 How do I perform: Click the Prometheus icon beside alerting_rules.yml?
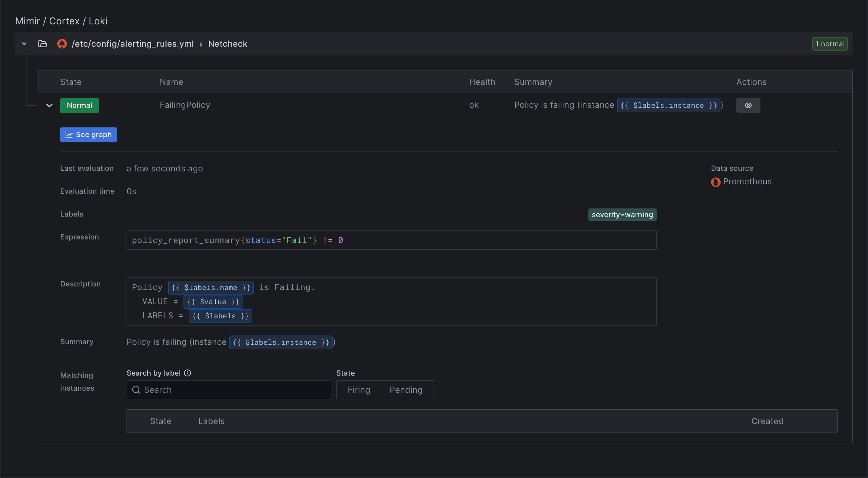(62, 43)
